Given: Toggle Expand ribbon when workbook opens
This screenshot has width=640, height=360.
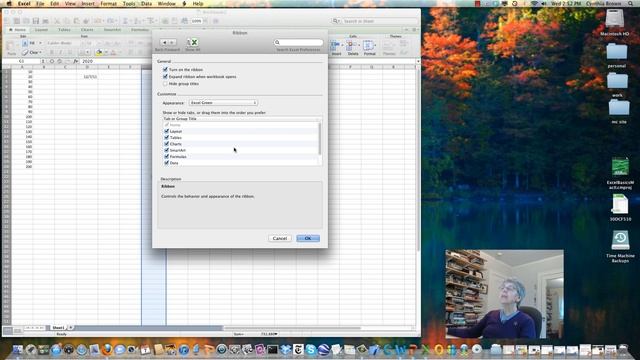Looking at the screenshot, I should click(165, 77).
